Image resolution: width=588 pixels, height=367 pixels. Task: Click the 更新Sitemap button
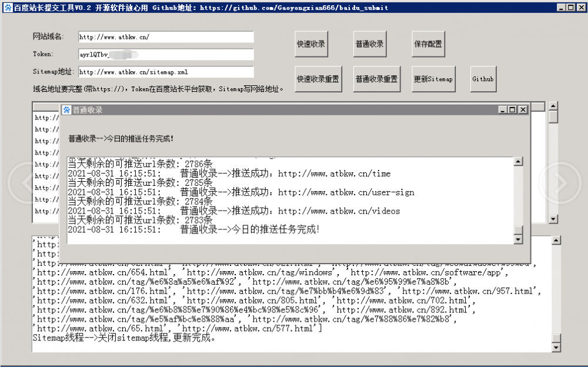(433, 79)
